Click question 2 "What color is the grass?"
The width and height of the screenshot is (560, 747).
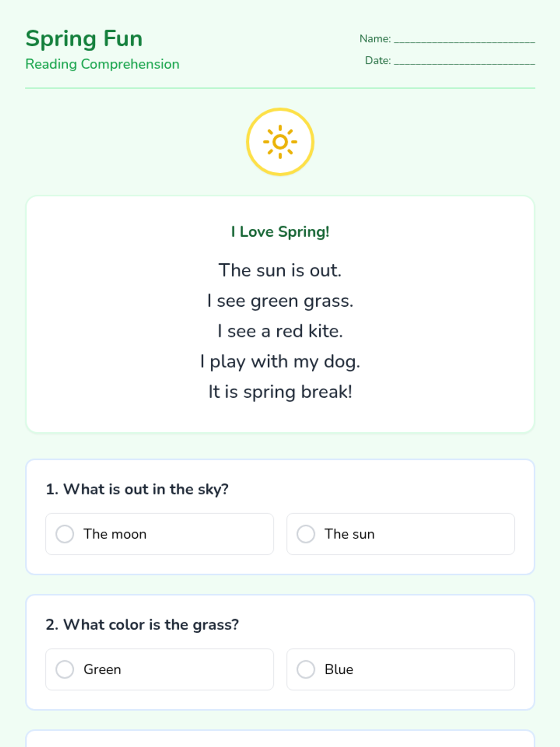pyautogui.click(x=142, y=625)
